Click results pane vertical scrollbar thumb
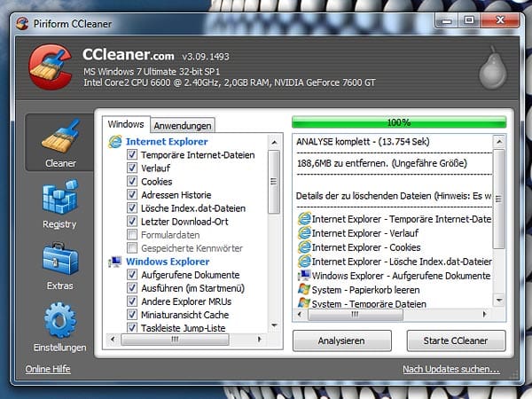Screen dimensions: 532x399 click(498, 199)
